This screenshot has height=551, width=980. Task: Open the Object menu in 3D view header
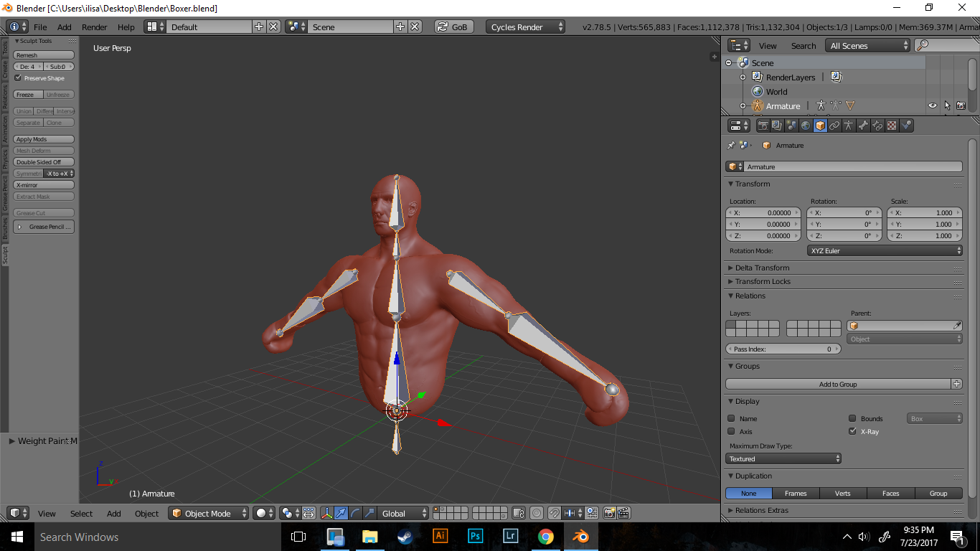[146, 513]
